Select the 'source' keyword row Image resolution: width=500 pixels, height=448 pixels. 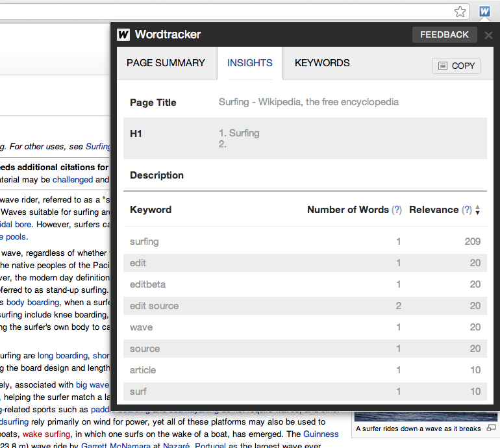(x=305, y=349)
